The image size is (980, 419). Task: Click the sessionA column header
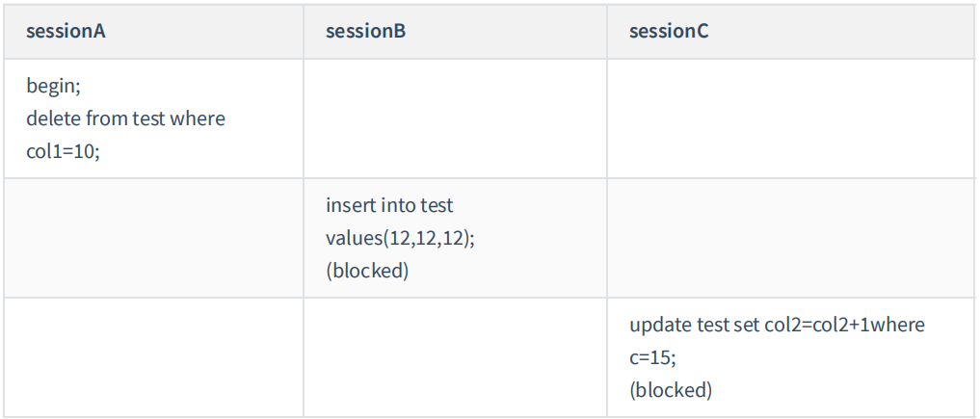pyautogui.click(x=65, y=31)
